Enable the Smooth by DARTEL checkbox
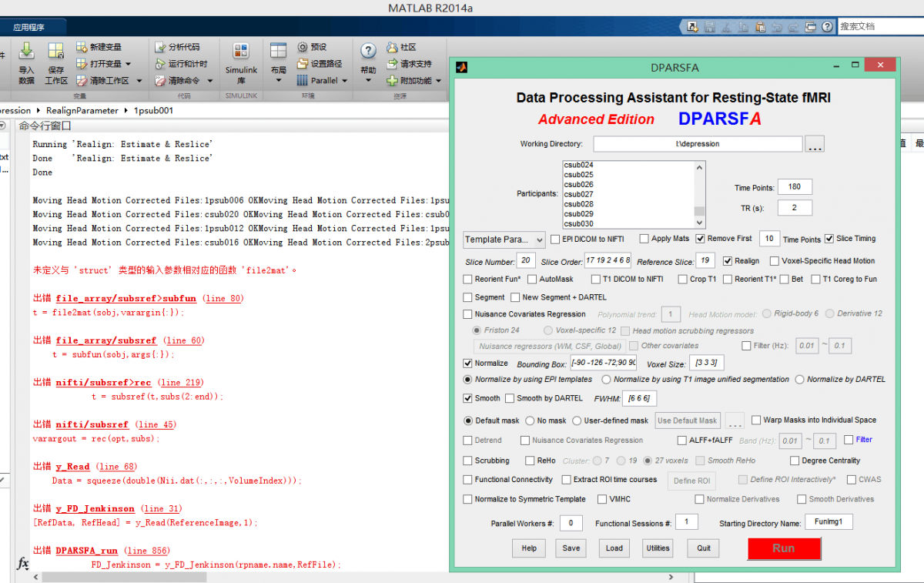This screenshot has height=583, width=924. point(510,398)
